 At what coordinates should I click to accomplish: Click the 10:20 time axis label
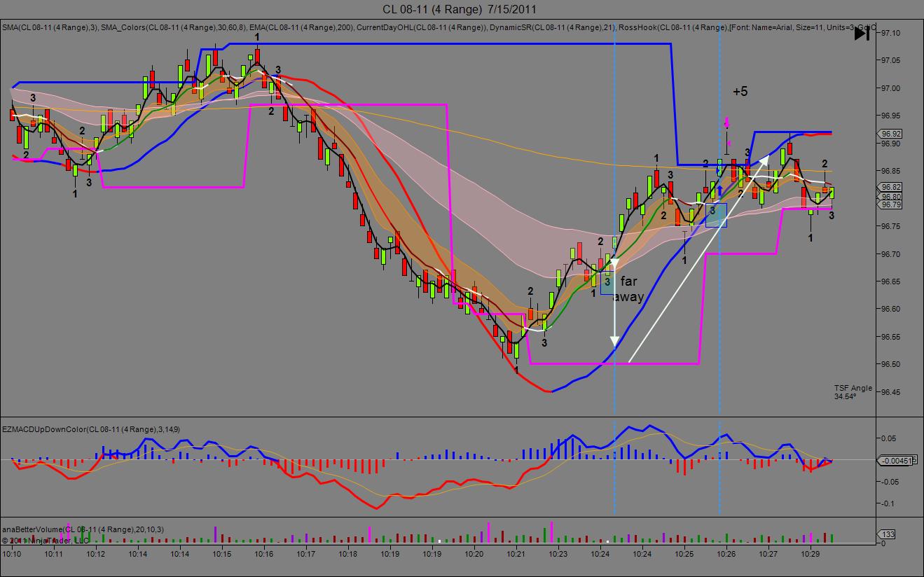475,554
